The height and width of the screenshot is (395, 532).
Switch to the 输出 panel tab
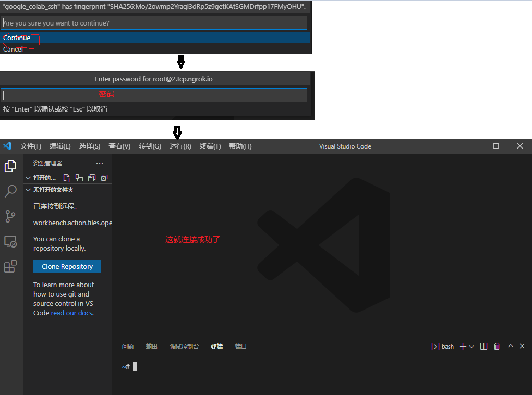pyautogui.click(x=152, y=347)
